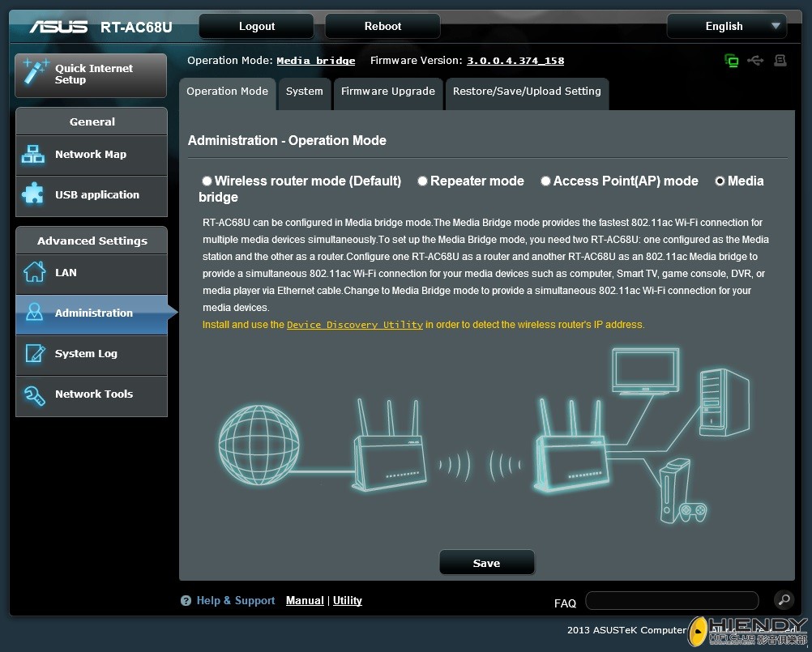This screenshot has width=812, height=652.
Task: Click the 2013 ASUSTeK Computer copyright text
Action: [626, 630]
